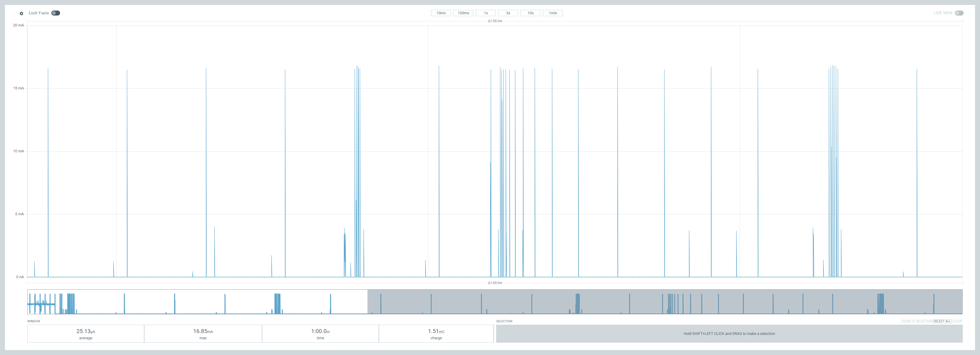The height and width of the screenshot is (355, 980).
Task: Open chart settings gear icon
Action: click(21, 13)
